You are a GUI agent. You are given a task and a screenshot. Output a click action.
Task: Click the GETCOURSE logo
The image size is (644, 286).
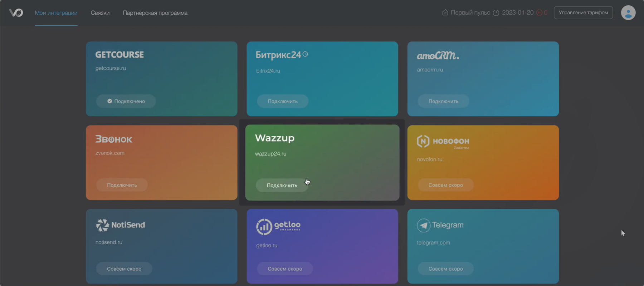119,55
